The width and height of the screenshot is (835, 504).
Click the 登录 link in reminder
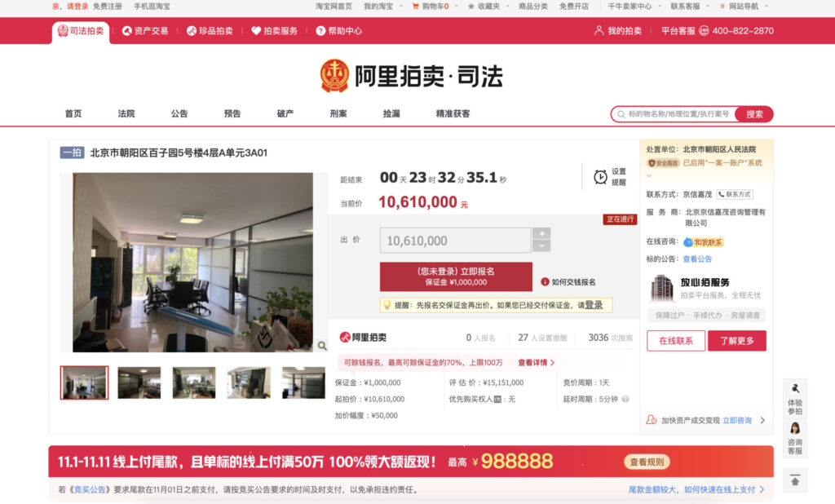pyautogui.click(x=594, y=305)
